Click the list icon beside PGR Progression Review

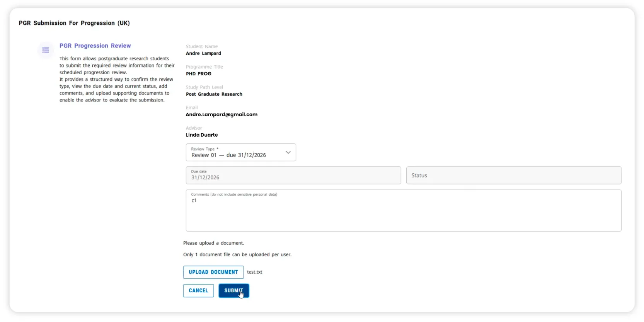46,50
